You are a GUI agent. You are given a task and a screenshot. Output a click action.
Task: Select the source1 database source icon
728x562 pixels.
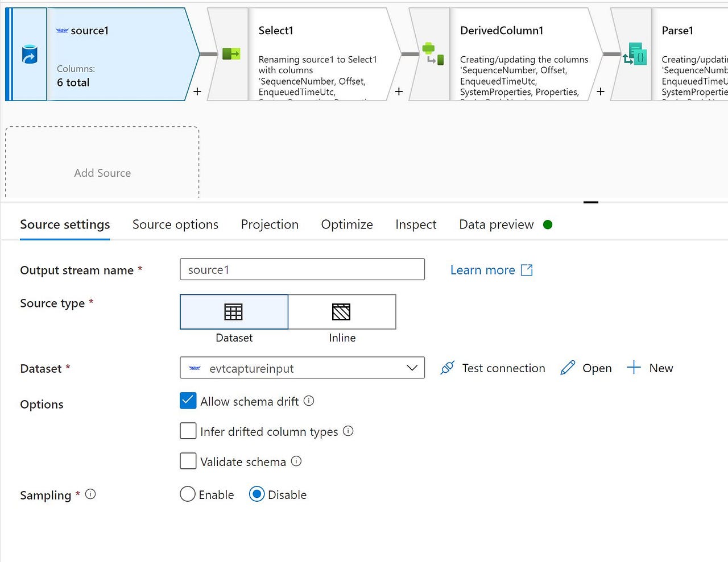28,54
